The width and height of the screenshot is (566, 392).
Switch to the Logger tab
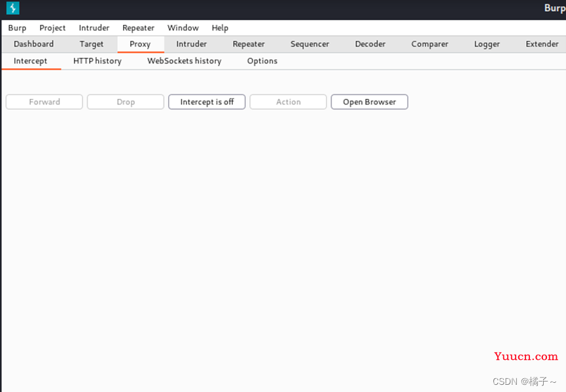pos(487,44)
